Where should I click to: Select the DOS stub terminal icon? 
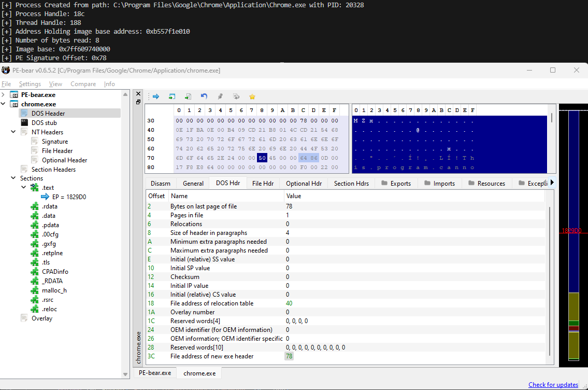tap(24, 123)
